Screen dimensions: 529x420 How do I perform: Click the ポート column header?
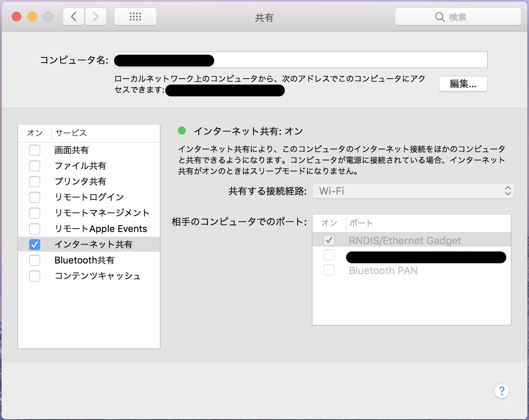(428, 223)
